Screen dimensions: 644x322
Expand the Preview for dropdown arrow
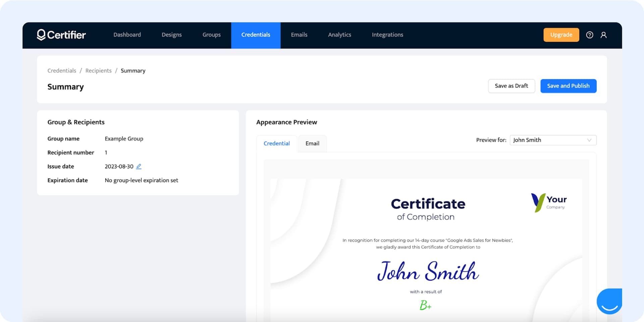click(589, 140)
